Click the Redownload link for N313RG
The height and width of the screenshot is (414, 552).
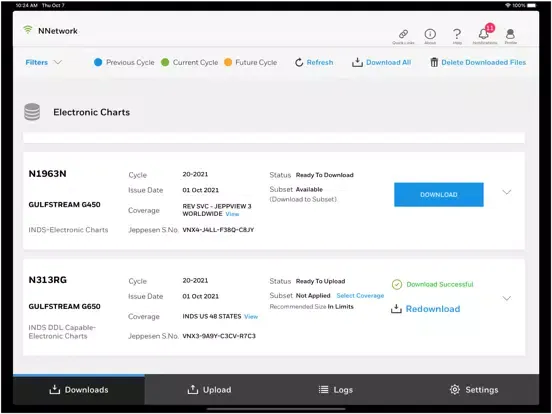[433, 309]
